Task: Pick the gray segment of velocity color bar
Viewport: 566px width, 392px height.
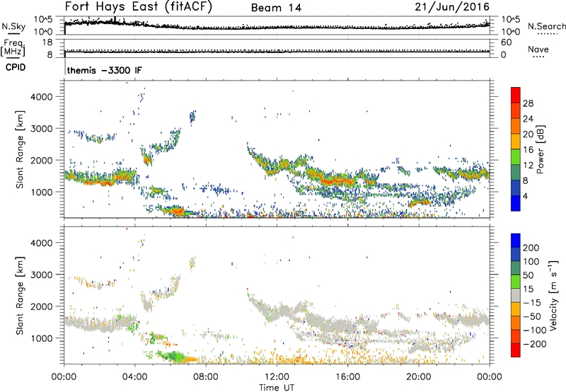Action: 516,296
